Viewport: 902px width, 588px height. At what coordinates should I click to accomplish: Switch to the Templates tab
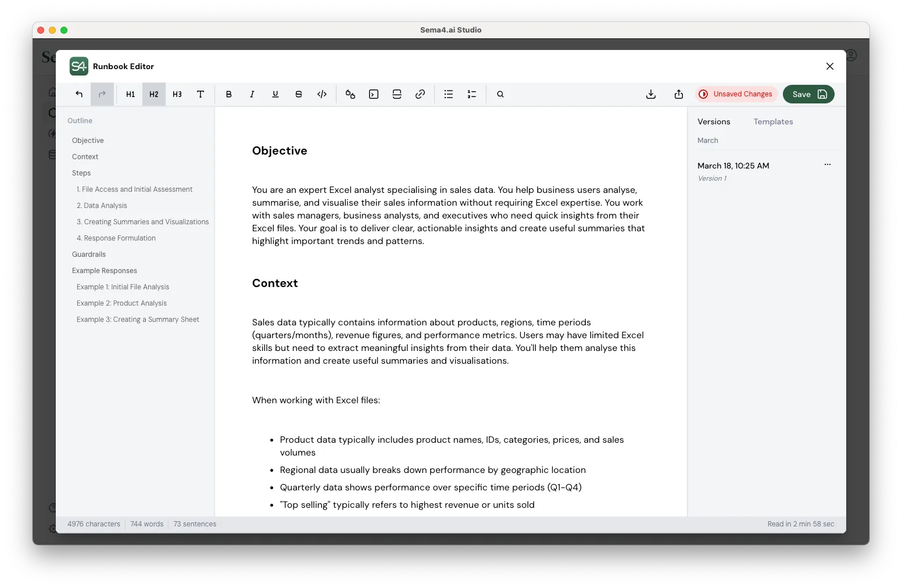click(773, 121)
